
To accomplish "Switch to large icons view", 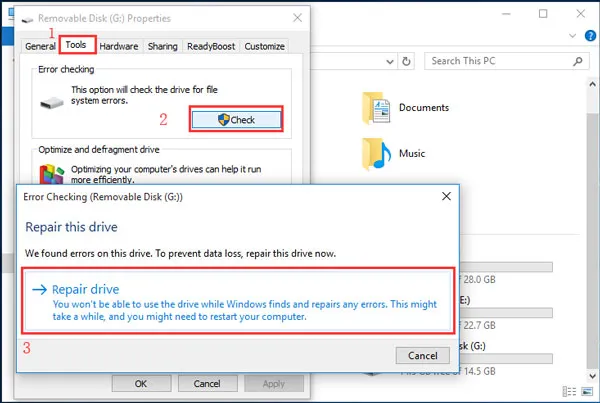I will point(587,391).
